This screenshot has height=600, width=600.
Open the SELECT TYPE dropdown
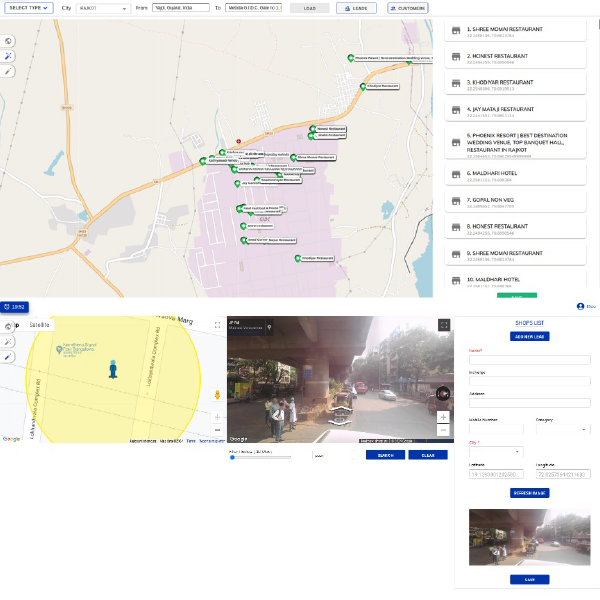tap(28, 8)
